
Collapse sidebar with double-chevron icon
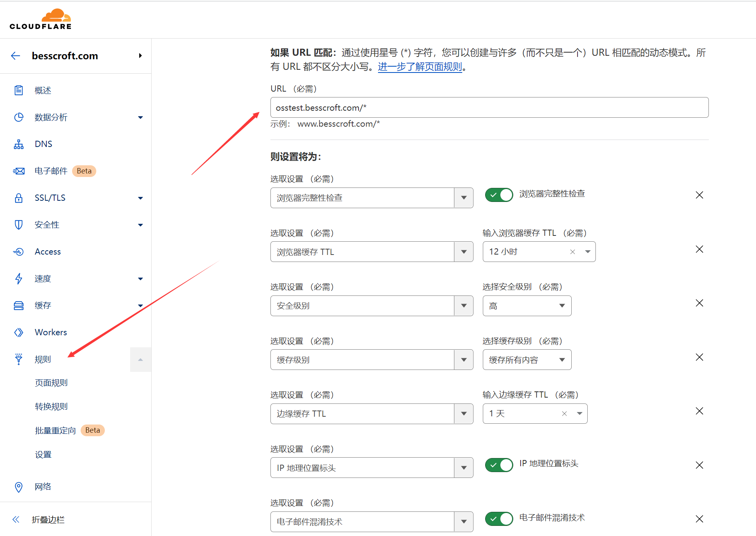(16, 520)
